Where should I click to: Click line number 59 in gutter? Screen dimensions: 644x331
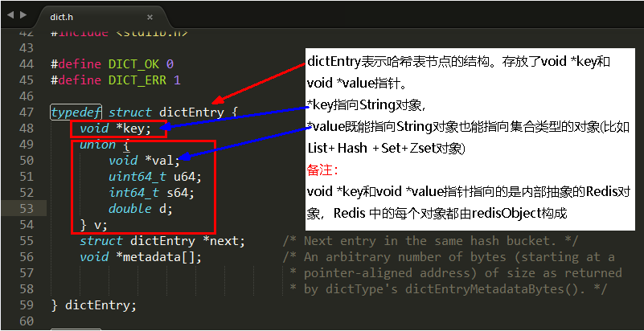[x=27, y=305]
